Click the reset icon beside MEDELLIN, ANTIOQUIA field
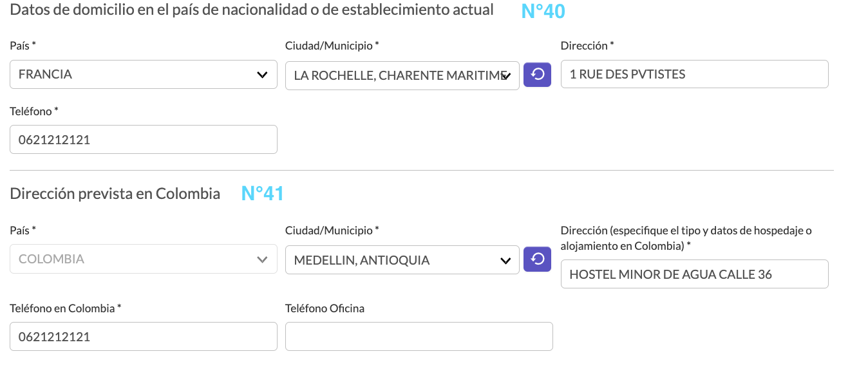The height and width of the screenshot is (367, 868). (x=537, y=259)
